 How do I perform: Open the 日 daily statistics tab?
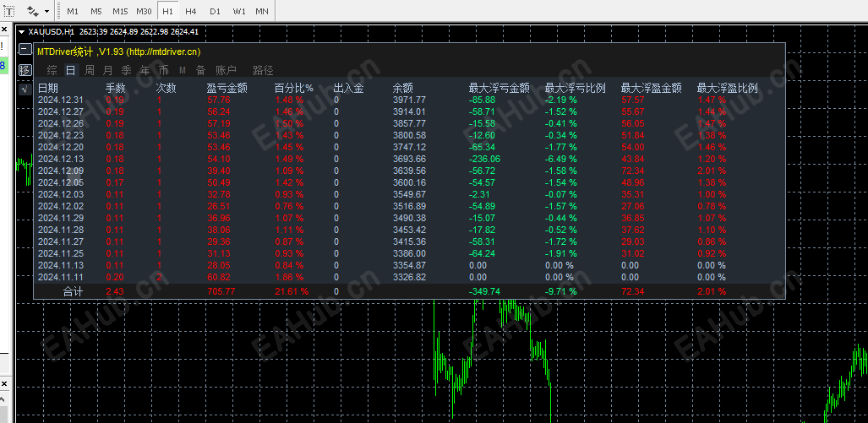click(70, 70)
